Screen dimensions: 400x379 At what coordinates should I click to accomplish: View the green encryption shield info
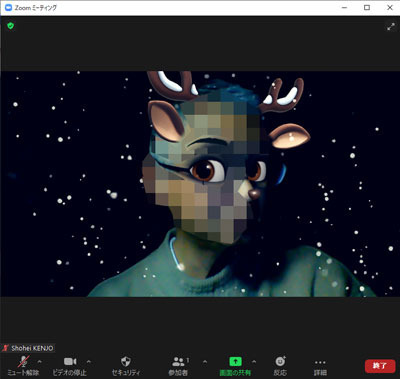coord(11,26)
